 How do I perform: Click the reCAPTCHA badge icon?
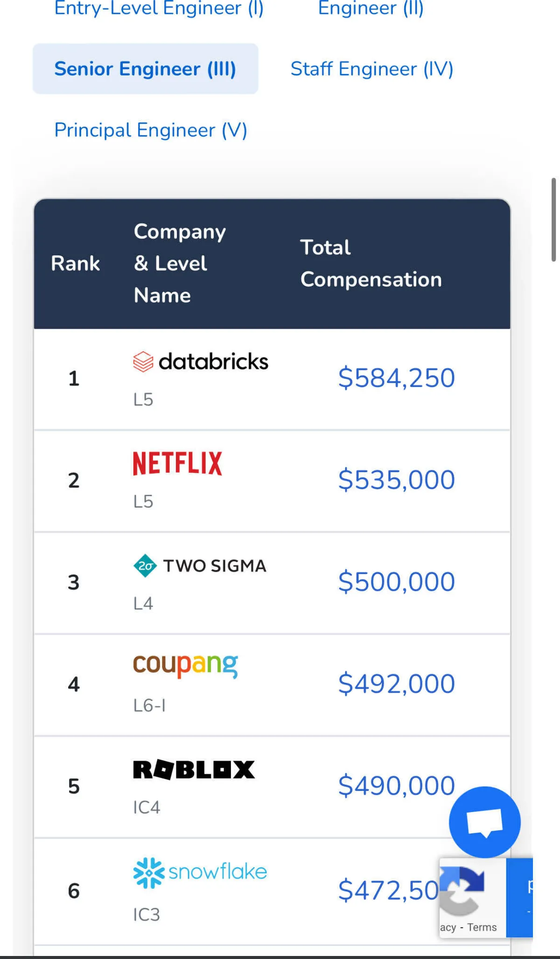pyautogui.click(x=462, y=890)
